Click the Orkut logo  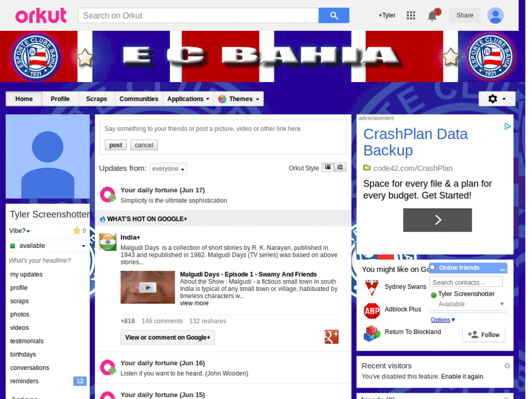[41, 16]
